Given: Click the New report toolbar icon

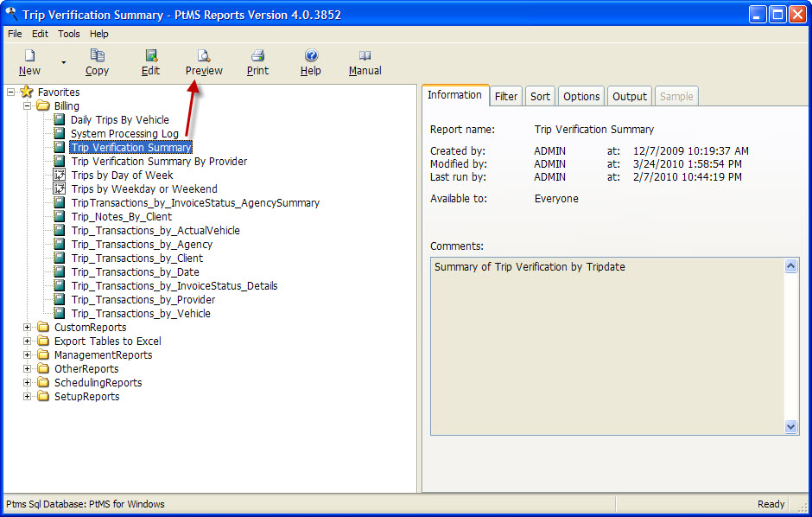Looking at the screenshot, I should 29,55.
